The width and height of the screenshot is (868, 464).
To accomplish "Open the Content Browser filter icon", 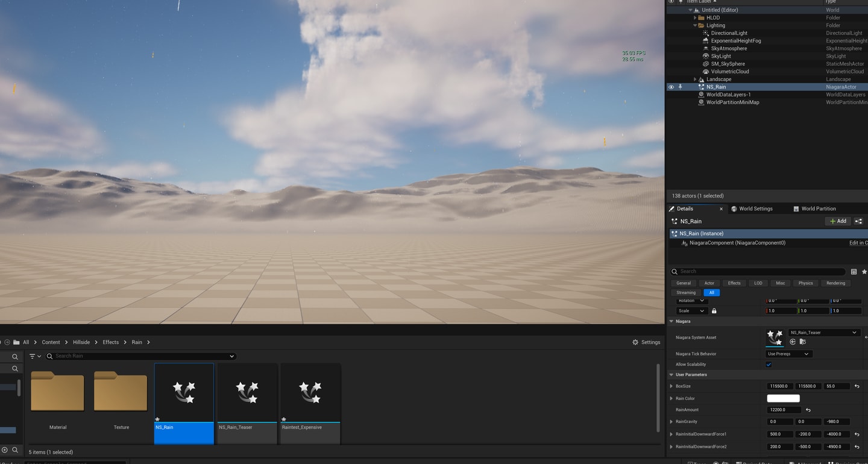I will [x=35, y=356].
